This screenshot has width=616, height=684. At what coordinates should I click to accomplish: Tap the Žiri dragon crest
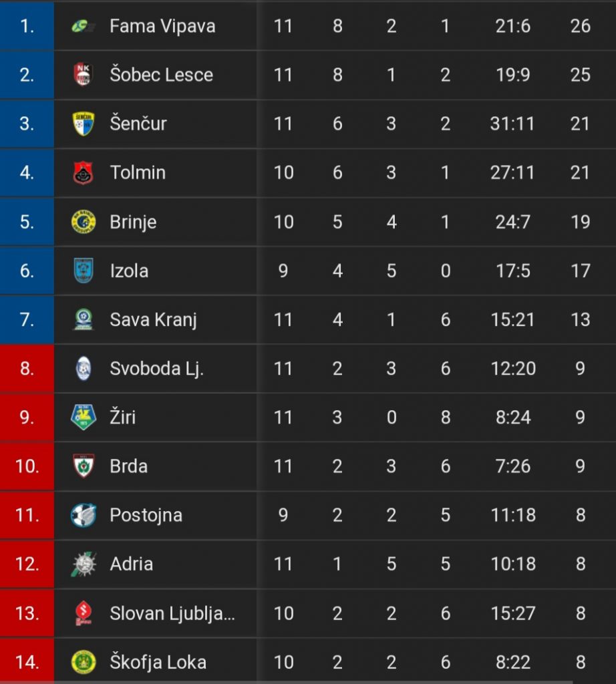[84, 417]
